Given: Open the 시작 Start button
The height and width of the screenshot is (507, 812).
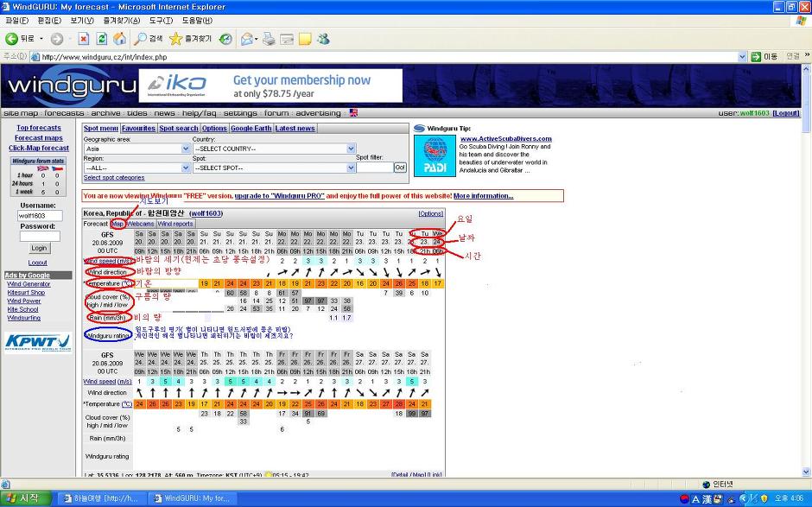Looking at the screenshot, I should (x=26, y=498).
